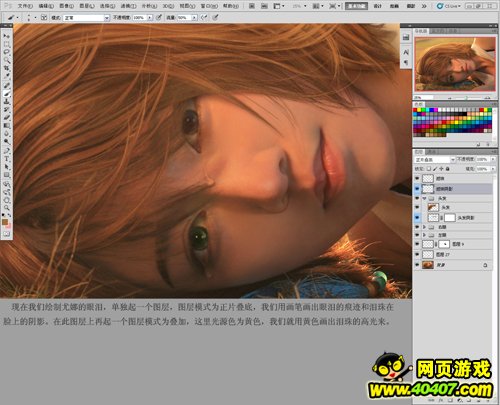Open the 图层 menu
This screenshot has height=405, width=500.
coord(87,6)
